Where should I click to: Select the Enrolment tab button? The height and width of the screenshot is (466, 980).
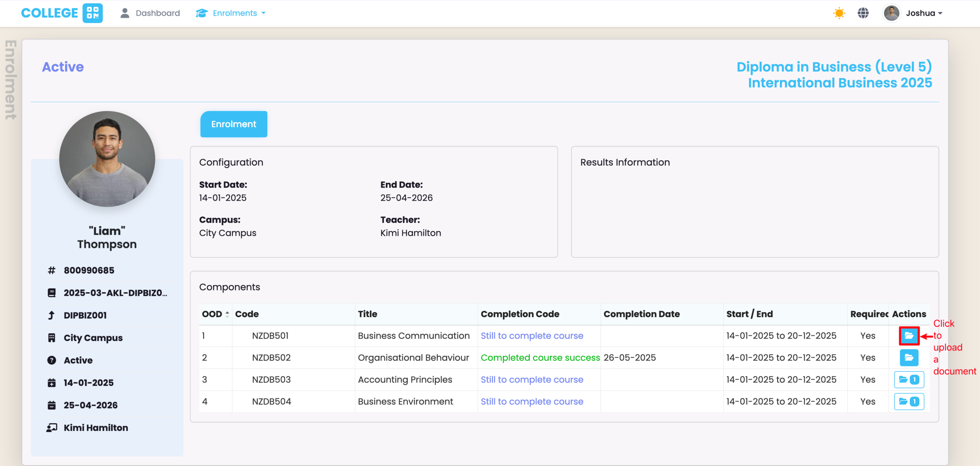(x=234, y=124)
